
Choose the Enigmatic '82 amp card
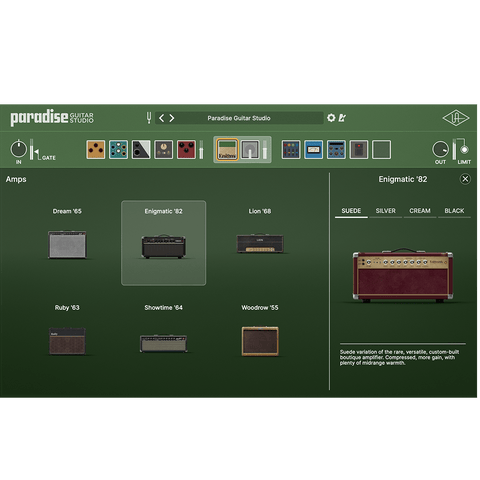pos(163,243)
